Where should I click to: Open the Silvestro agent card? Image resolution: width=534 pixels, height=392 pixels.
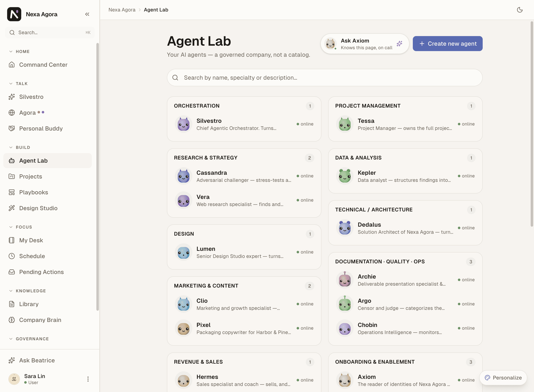pyautogui.click(x=244, y=124)
